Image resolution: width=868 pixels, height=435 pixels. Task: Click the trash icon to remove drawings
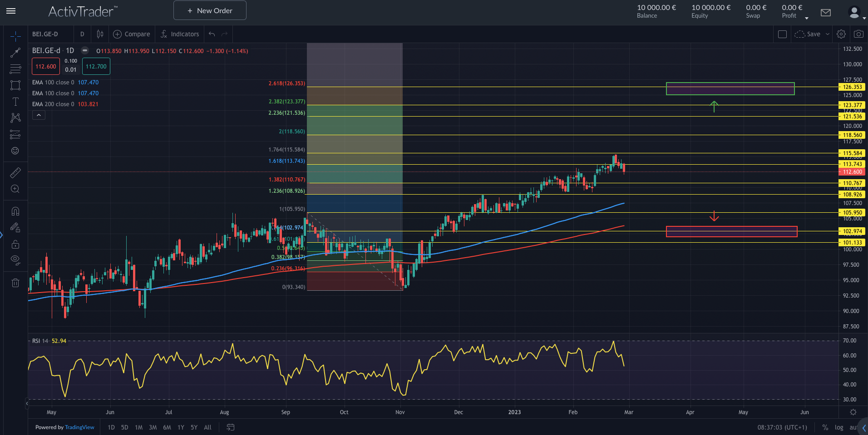tap(15, 283)
